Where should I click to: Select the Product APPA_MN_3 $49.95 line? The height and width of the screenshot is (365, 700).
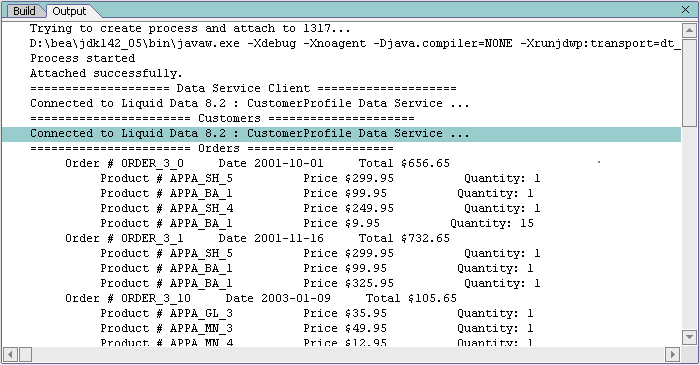point(317,328)
